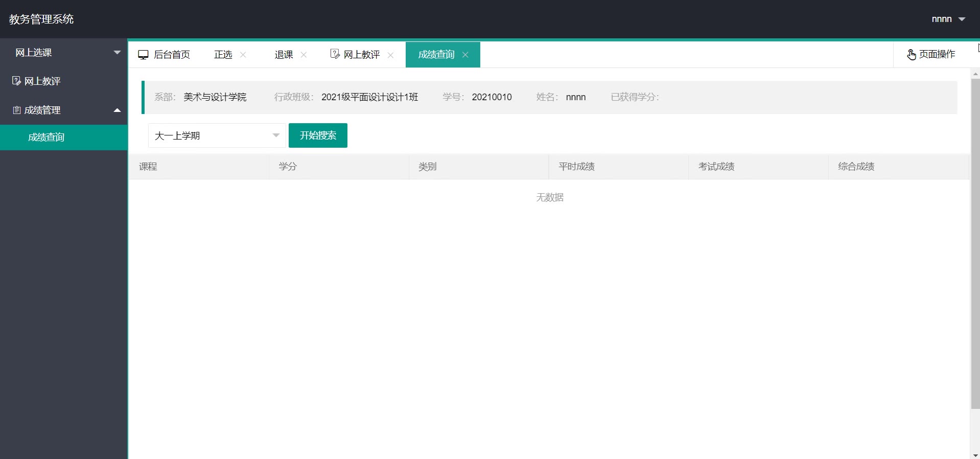The image size is (980, 459).
Task: Click the 2021级平面设计设计1班 class text
Action: 370,97
